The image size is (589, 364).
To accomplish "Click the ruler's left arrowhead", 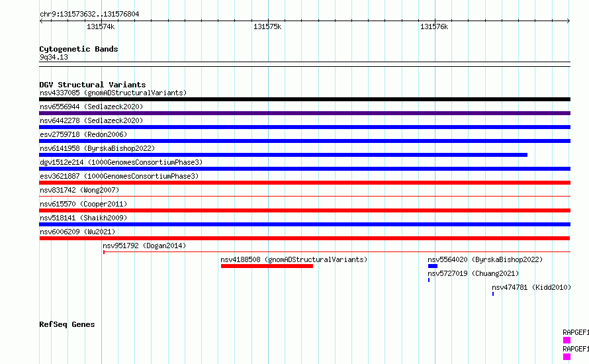I will [41, 21].
